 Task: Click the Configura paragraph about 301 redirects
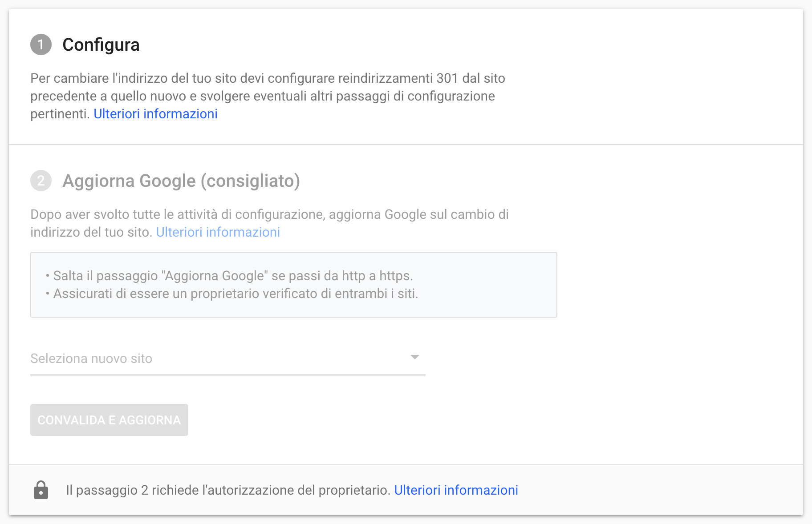click(x=268, y=96)
